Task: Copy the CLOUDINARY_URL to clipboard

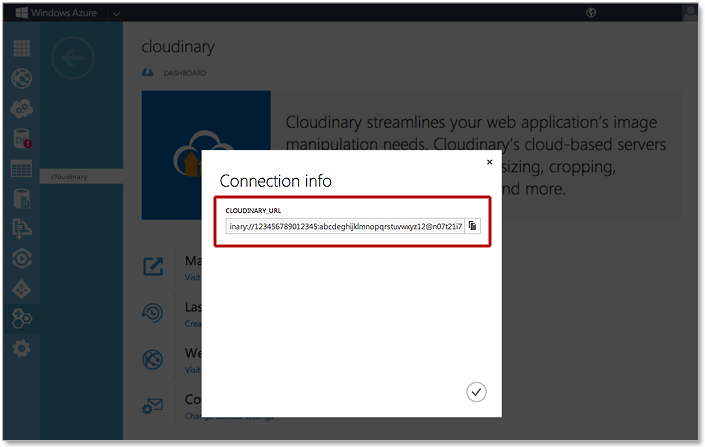Action: coord(472,226)
